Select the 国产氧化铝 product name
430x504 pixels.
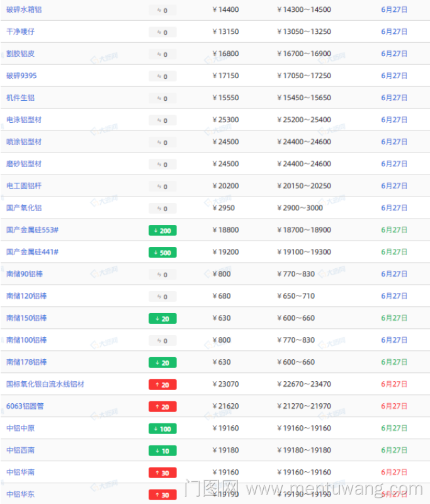pyautogui.click(x=24, y=208)
